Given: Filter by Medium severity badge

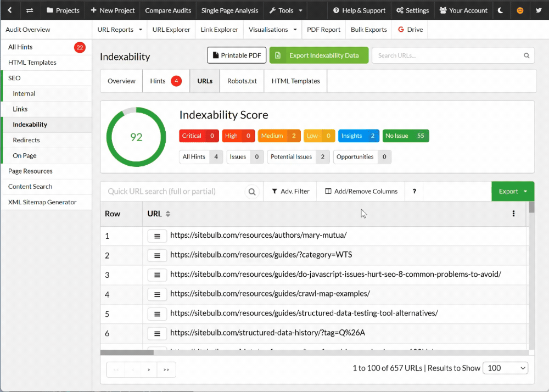Looking at the screenshot, I should click(x=279, y=136).
